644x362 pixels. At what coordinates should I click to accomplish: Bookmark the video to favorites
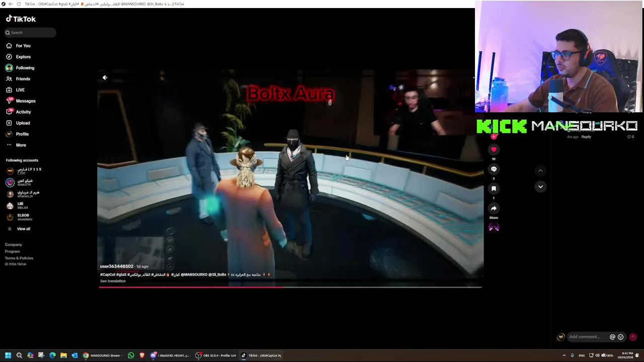[x=494, y=189]
